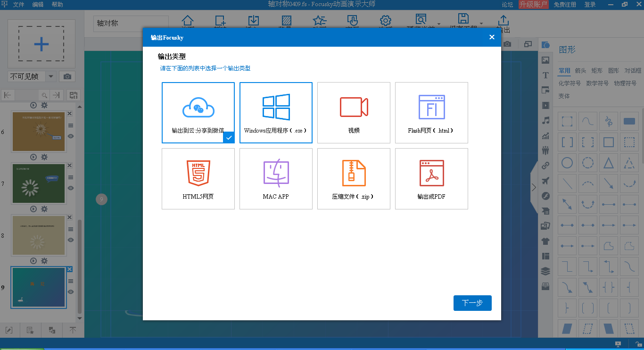Open the music note sidebar icon

tap(545, 120)
